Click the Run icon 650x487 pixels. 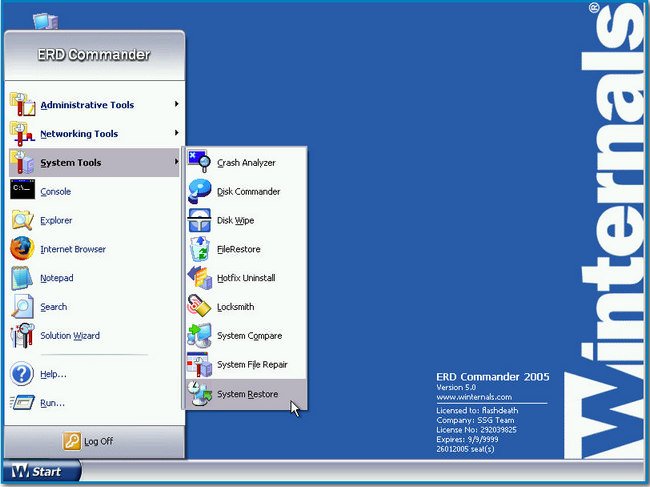[22, 402]
